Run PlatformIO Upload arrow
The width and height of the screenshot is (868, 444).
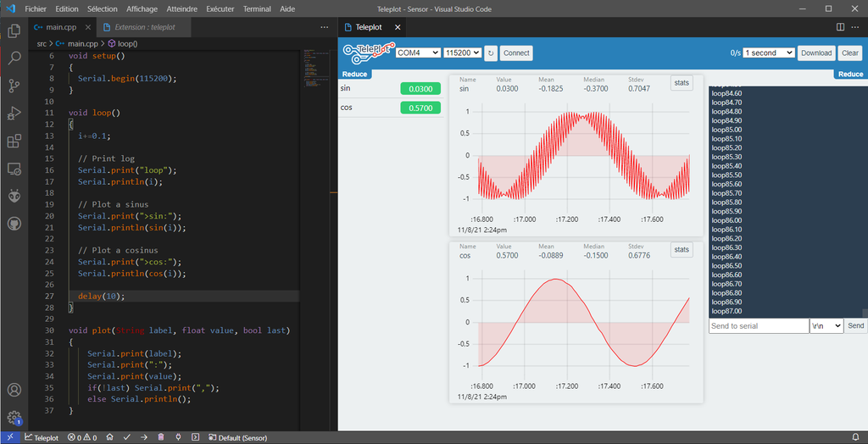tap(144, 437)
